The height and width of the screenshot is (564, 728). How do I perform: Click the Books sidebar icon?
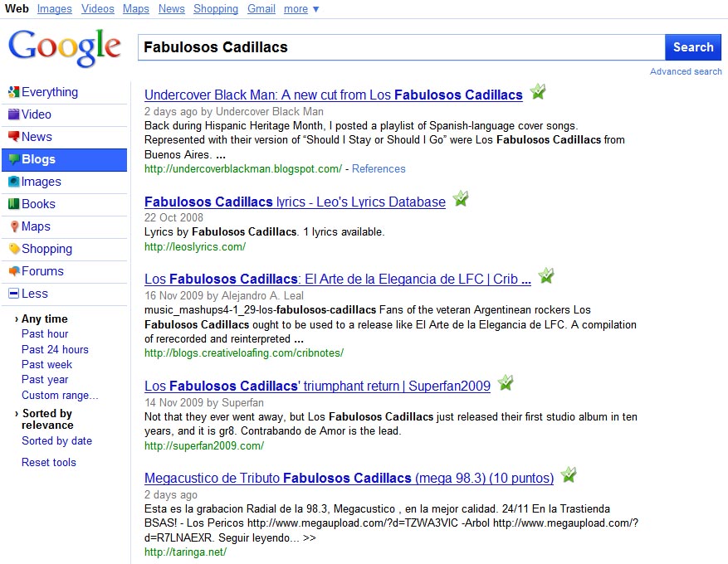pos(13,203)
